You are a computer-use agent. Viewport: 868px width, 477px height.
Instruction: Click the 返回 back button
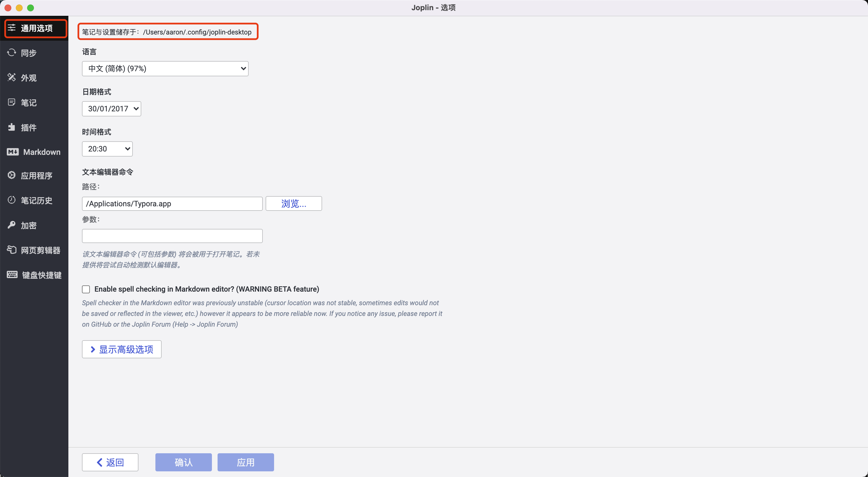coord(110,462)
